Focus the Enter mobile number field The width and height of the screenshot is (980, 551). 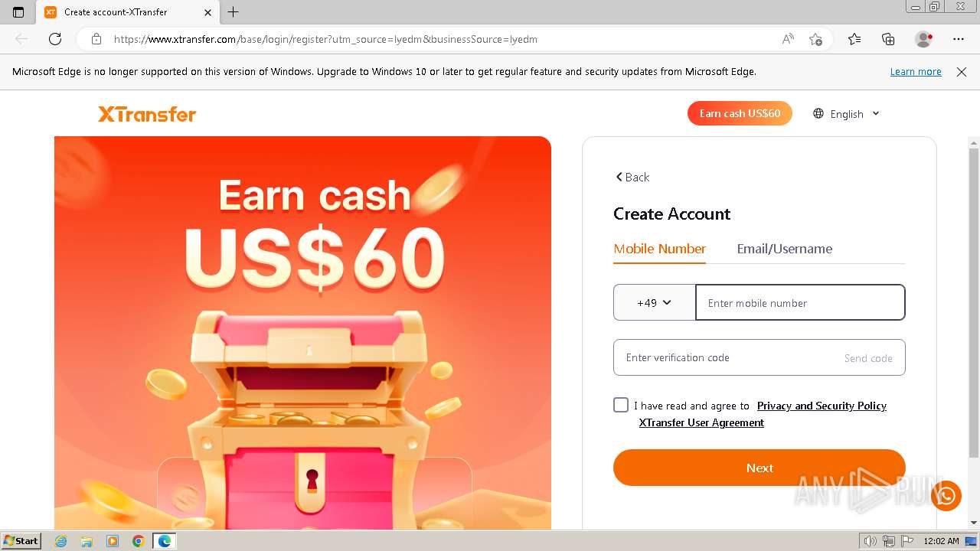pos(800,302)
